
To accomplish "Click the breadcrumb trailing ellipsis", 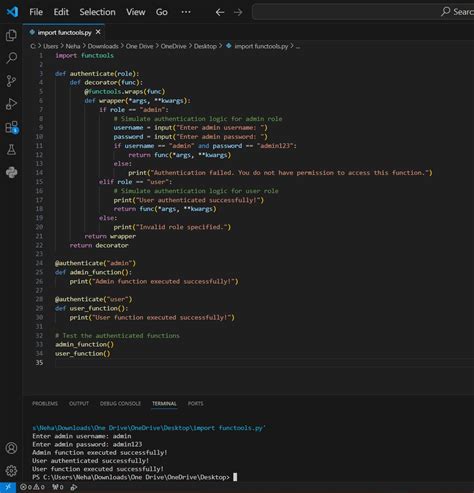I will pos(298,47).
